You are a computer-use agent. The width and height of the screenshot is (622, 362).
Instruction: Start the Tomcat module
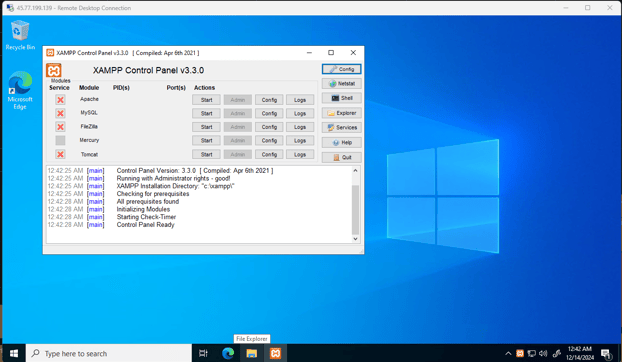(x=206, y=154)
